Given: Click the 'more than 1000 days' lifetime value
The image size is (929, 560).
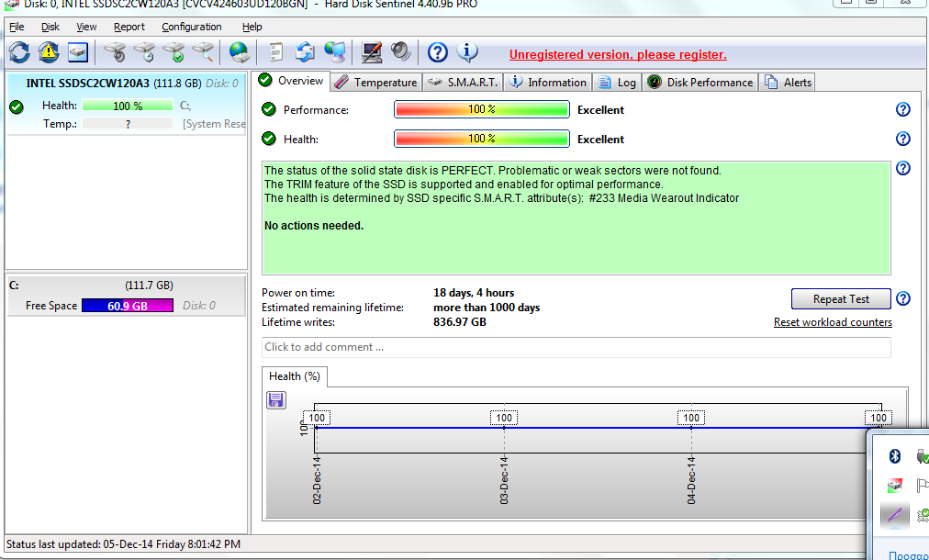Looking at the screenshot, I should (487, 308).
